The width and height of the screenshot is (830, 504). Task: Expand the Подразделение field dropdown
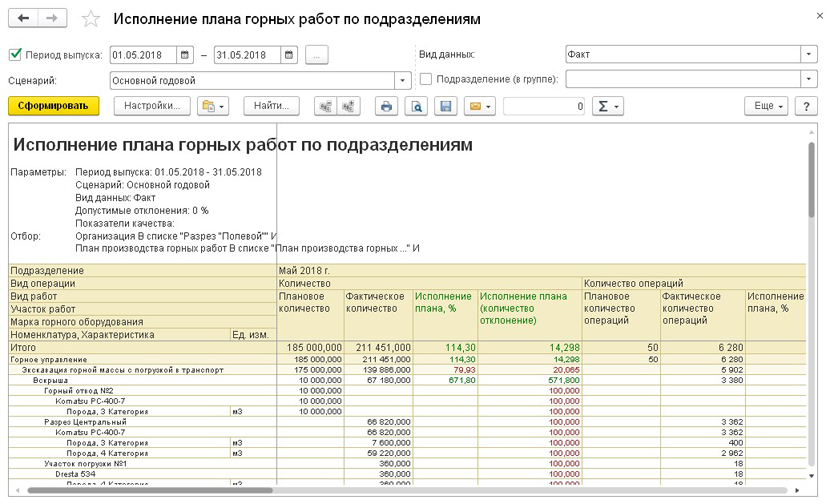tap(808, 80)
